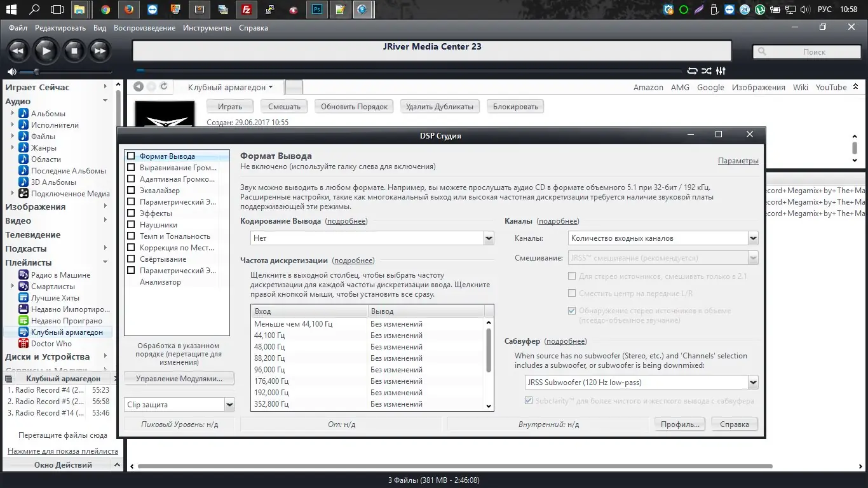This screenshot has width=868, height=488.
Task: Tick the Коррекция по Местоположению checkbox
Action: pyautogui.click(x=131, y=247)
